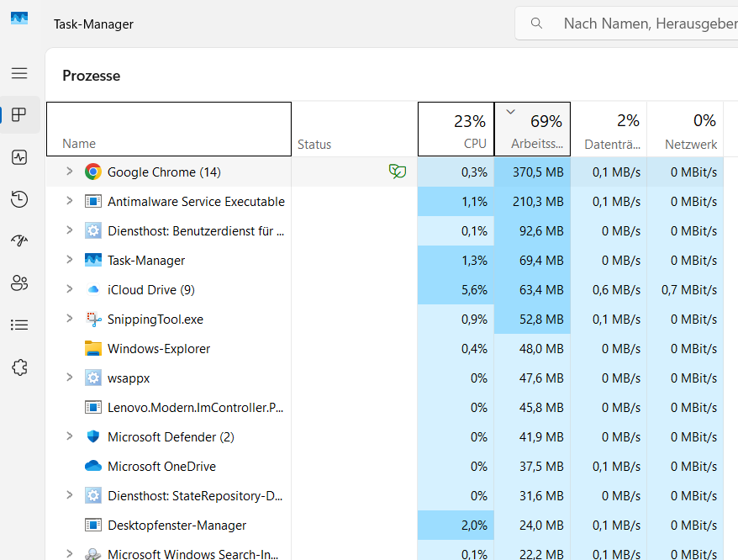Expand Diensthost: Benutzerdienst row

pyautogui.click(x=70, y=230)
